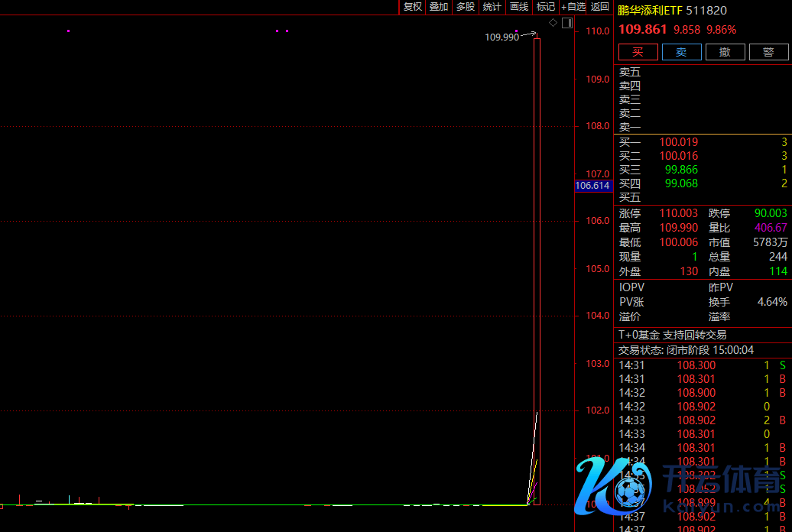Select the 14:32 trade at 108.900

[x=696, y=393]
